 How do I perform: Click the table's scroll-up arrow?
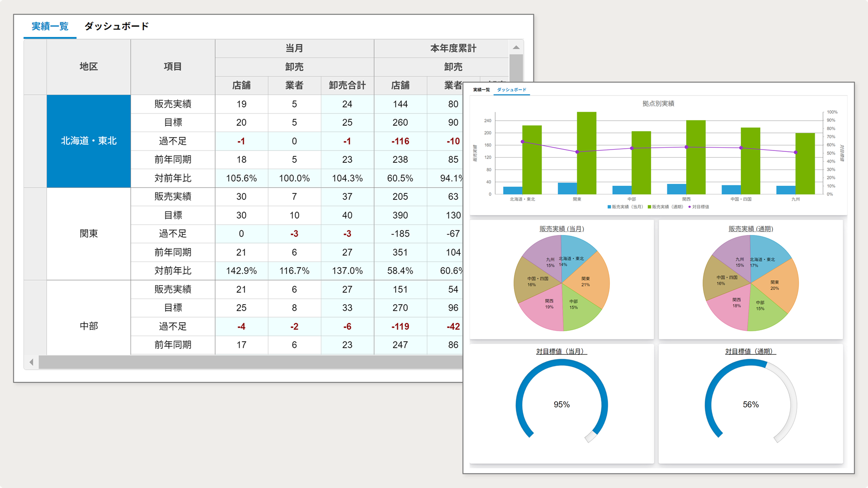coord(516,47)
